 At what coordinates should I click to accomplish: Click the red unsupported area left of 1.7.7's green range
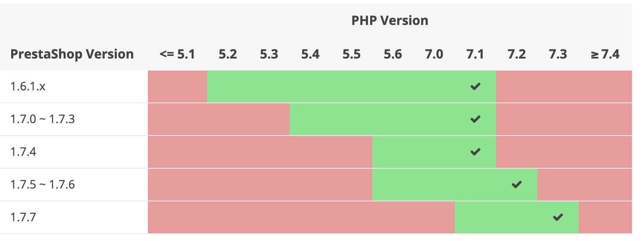point(301,217)
